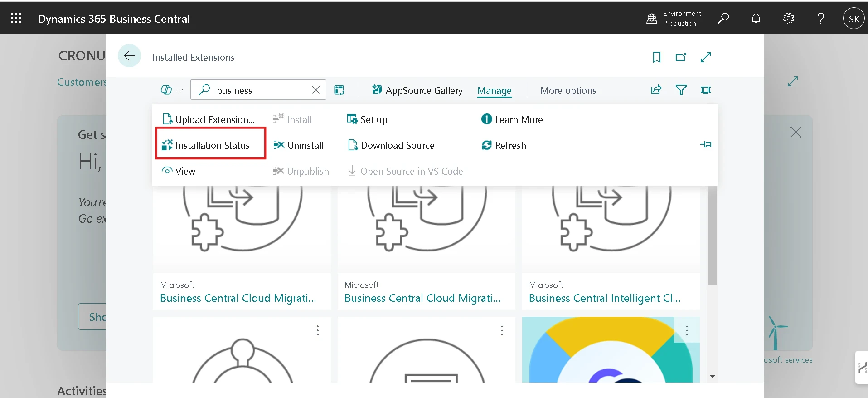
Task: Click the scrollbar down arrow
Action: (x=712, y=377)
